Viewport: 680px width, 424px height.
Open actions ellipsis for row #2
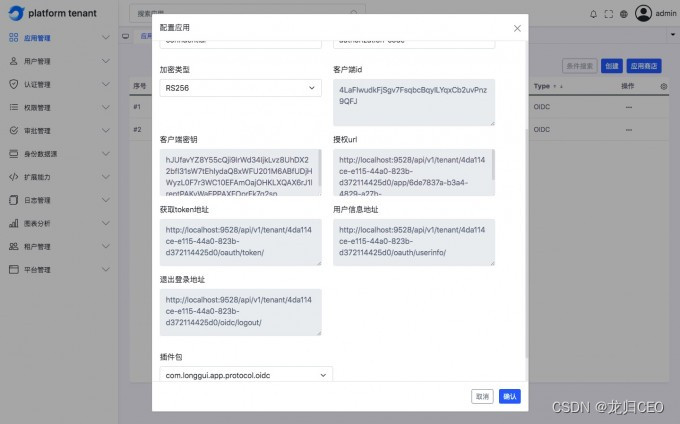628,130
